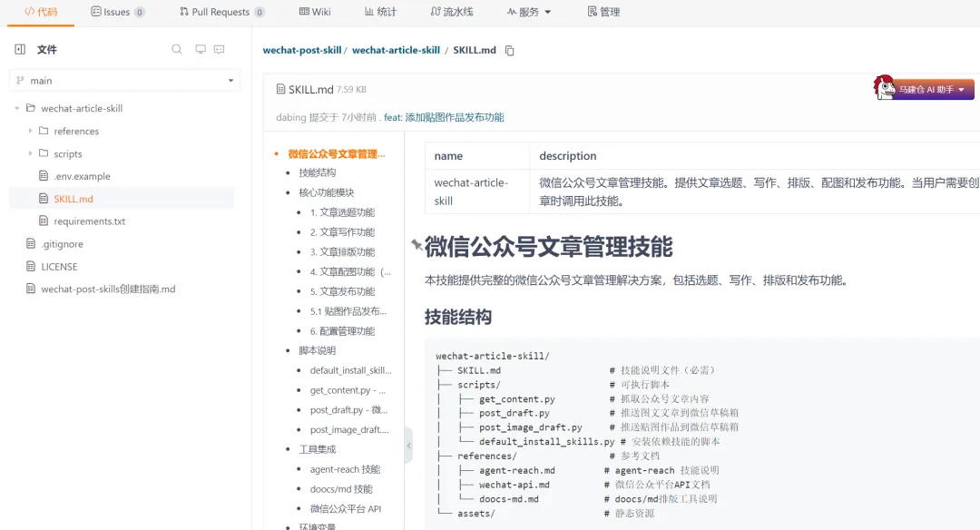Click the .gitignore file icon
The image size is (980, 530).
pos(31,243)
